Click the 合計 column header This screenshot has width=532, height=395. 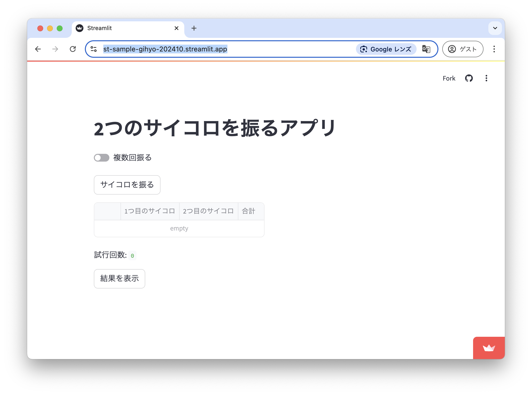tap(248, 211)
